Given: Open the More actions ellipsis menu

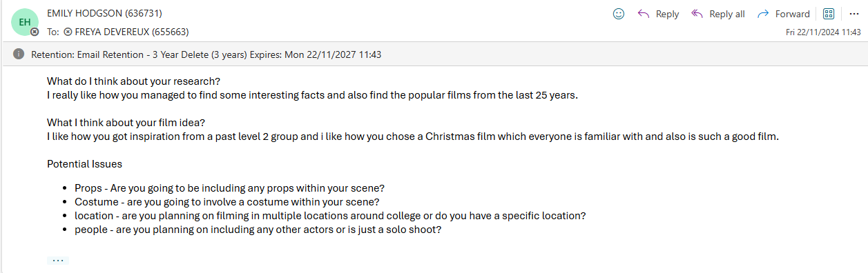Looking at the screenshot, I should coord(854,14).
